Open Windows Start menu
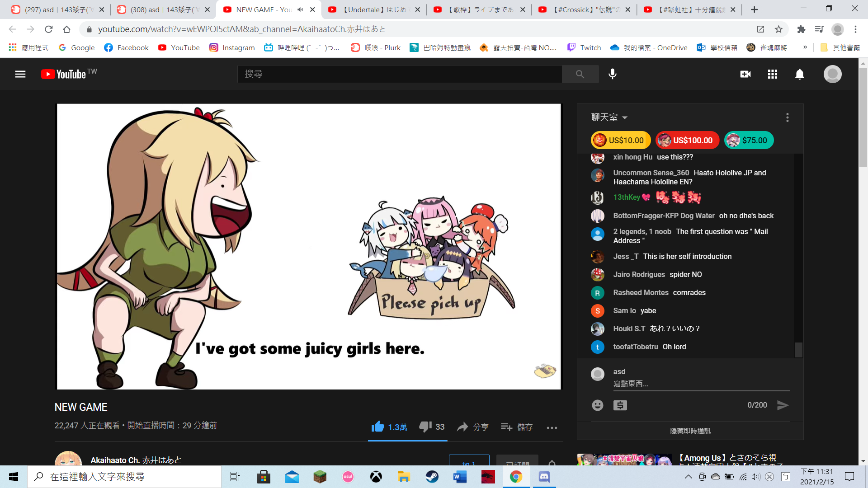868x488 pixels. (14, 477)
